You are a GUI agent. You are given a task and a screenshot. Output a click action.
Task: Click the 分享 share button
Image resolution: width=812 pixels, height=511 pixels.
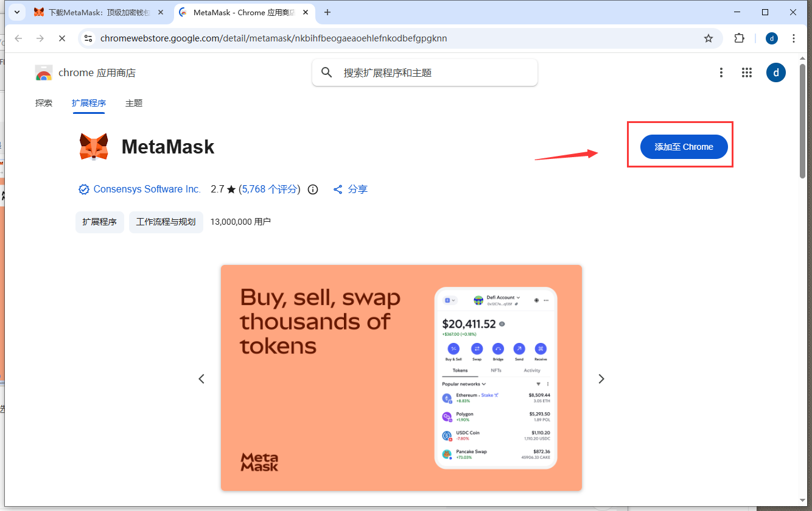point(351,189)
